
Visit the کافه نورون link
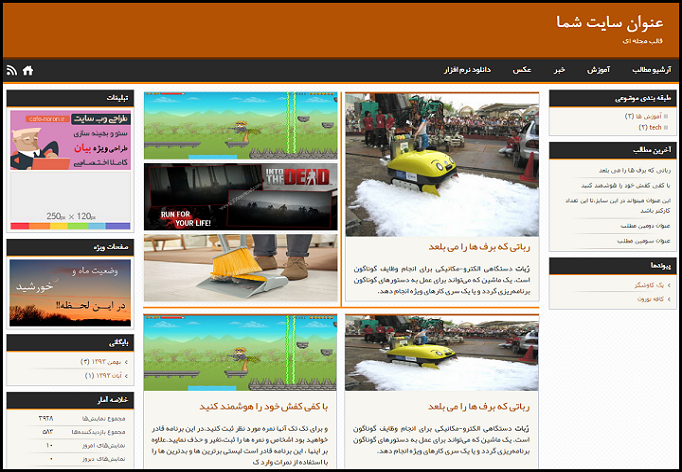pyautogui.click(x=650, y=299)
